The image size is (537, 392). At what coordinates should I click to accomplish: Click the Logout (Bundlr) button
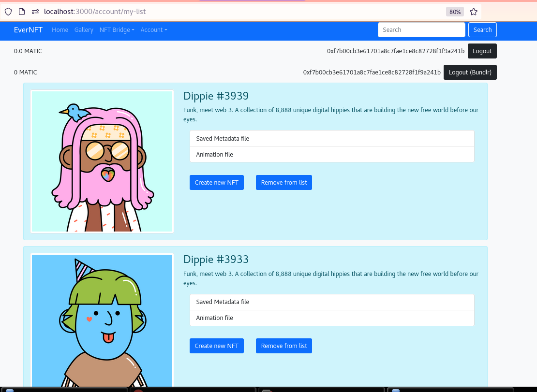tap(470, 72)
